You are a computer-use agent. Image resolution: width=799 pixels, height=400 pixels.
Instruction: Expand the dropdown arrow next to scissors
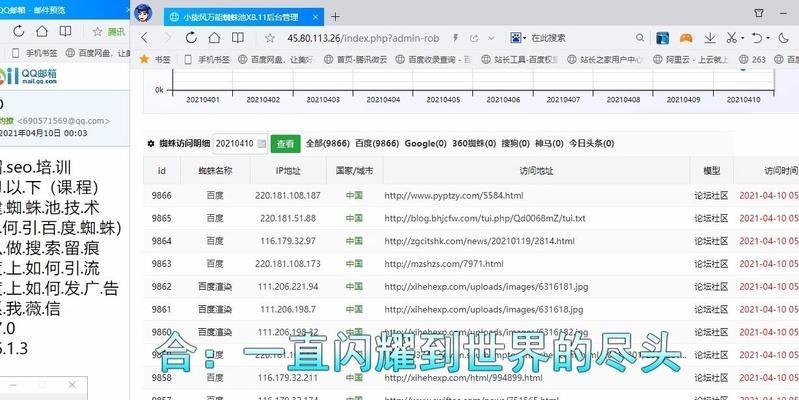[742, 38]
